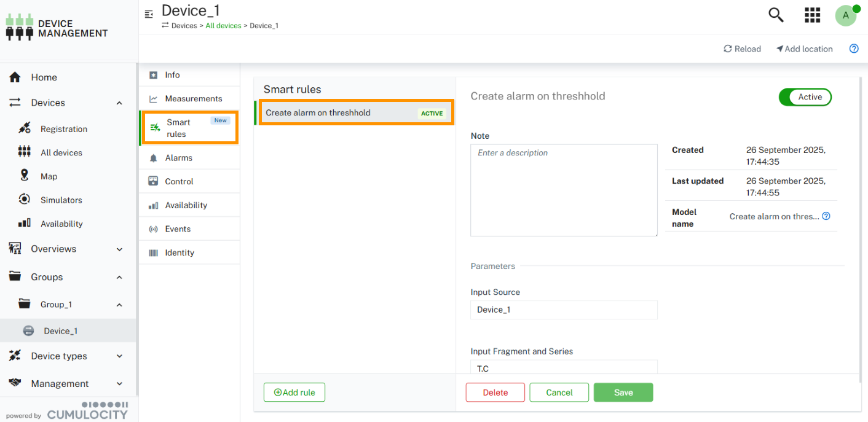Switch to the Measurements tab
The height and width of the screenshot is (422, 868).
point(193,99)
